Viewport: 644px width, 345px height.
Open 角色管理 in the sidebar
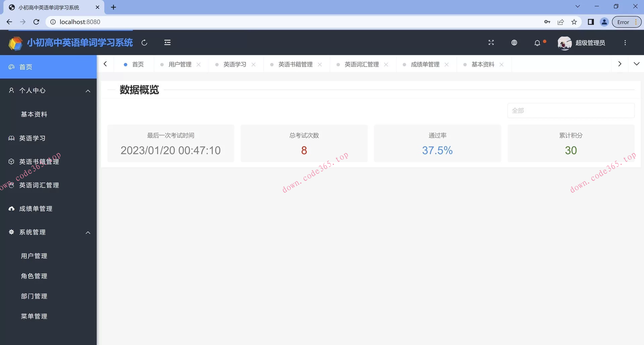pos(34,276)
